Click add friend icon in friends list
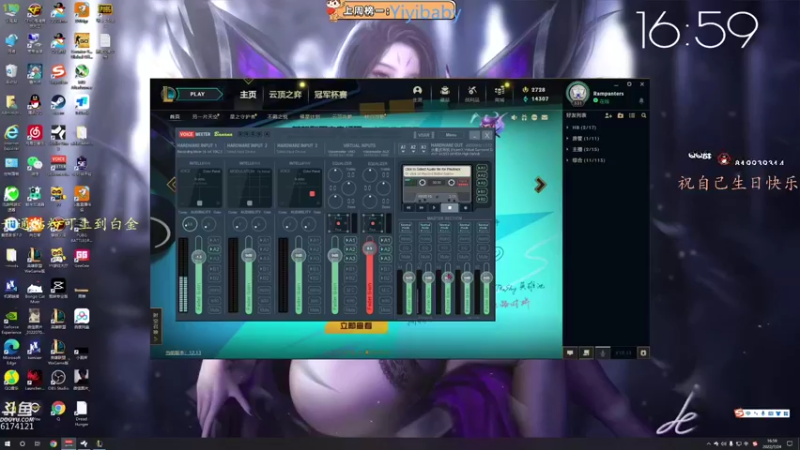This screenshot has height=450, width=800. click(x=608, y=116)
